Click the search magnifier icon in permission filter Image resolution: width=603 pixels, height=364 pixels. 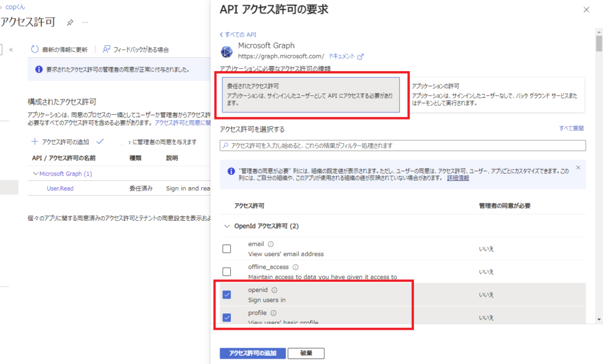(x=226, y=145)
